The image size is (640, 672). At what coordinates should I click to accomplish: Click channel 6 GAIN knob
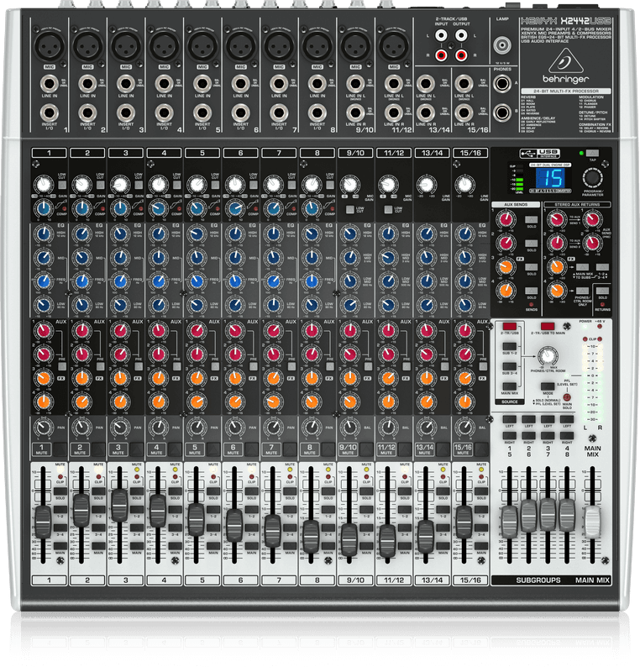click(x=235, y=185)
